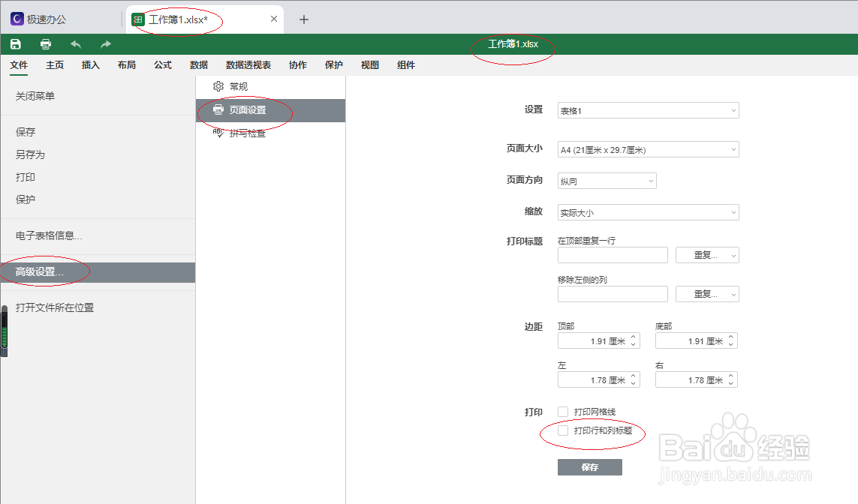
Task: Switch to the 视图 ribbon tab
Action: (368, 64)
